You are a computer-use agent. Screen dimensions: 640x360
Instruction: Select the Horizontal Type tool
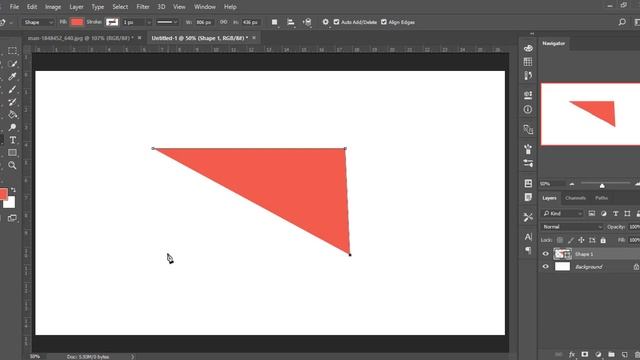(x=12, y=140)
